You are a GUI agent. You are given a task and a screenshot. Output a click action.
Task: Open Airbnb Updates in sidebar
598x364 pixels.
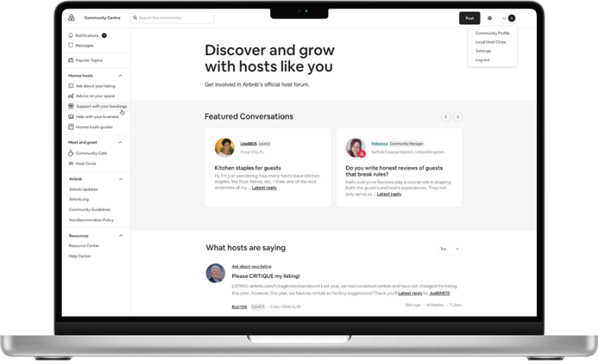click(x=84, y=189)
